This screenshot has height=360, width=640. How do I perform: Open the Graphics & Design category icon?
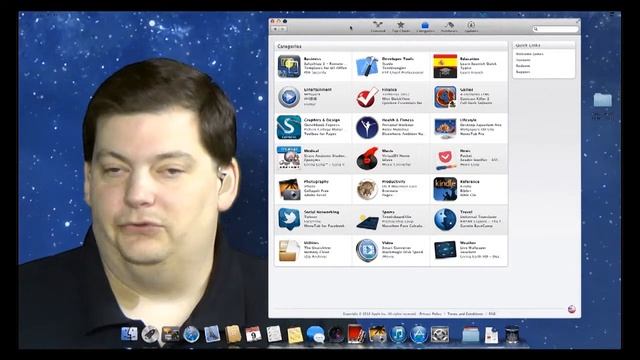point(289,127)
